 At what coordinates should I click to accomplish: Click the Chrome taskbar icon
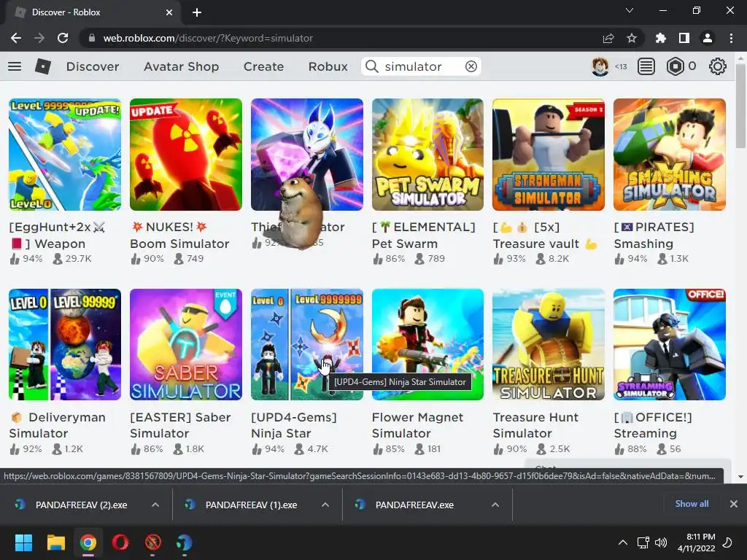[x=88, y=542]
